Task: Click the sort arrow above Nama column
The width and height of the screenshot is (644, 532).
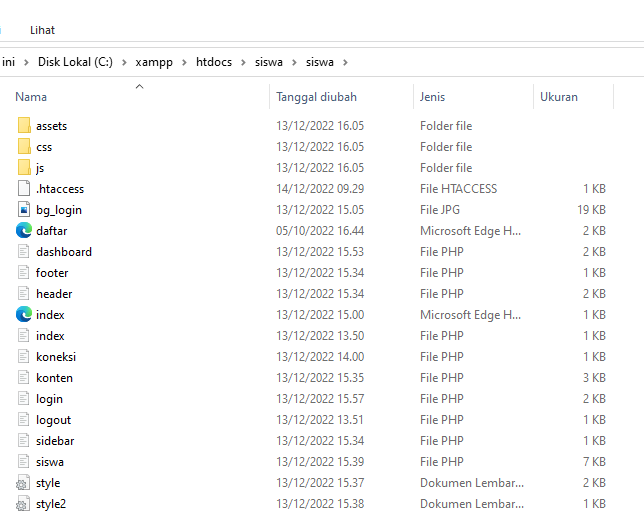Action: (140, 86)
